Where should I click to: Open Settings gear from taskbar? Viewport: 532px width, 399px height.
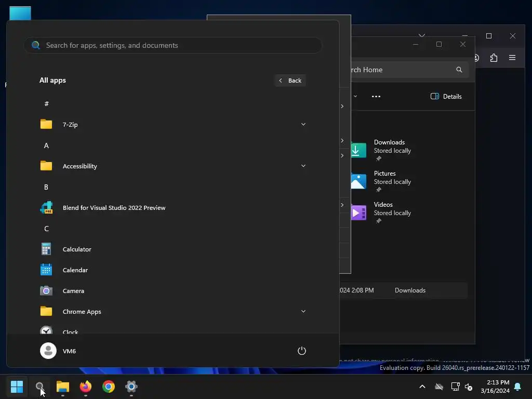click(x=131, y=387)
